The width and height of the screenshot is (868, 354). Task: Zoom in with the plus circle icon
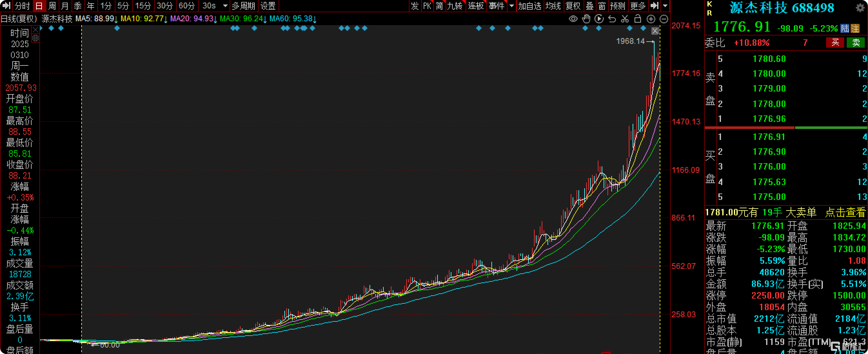pyautogui.click(x=651, y=19)
